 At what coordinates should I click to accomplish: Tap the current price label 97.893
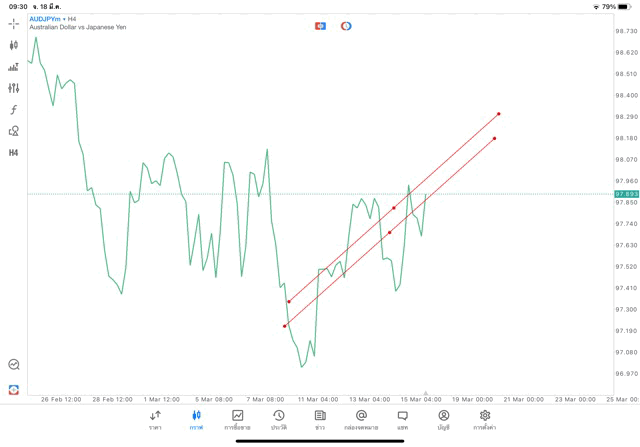point(627,194)
